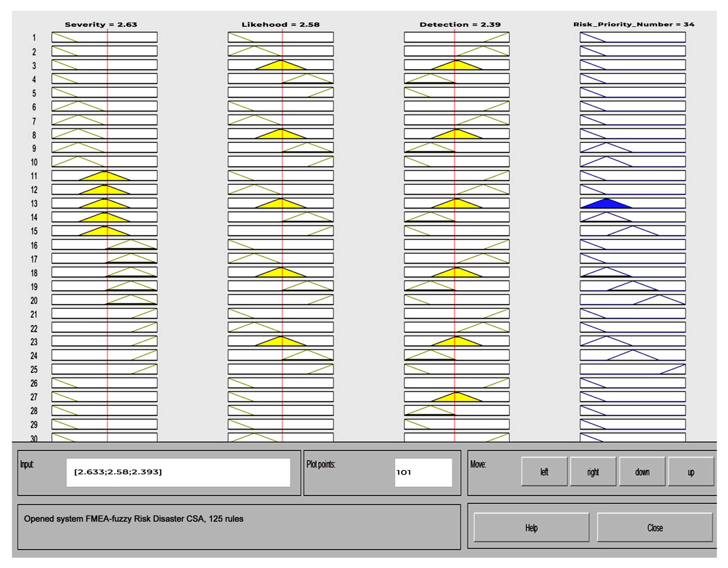Viewport: 728px width, 568px height.
Task: Click rule 25 number label
Action: 34,369
